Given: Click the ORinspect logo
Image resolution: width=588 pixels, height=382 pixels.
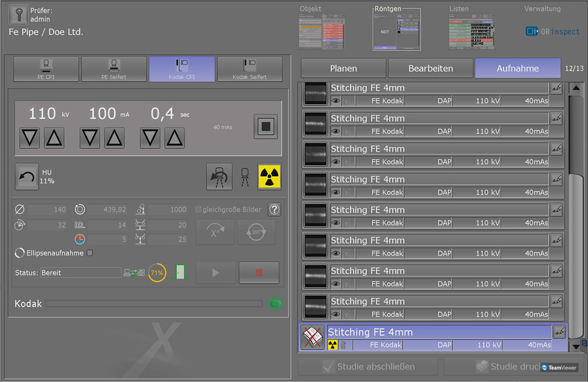Looking at the screenshot, I should [x=553, y=32].
